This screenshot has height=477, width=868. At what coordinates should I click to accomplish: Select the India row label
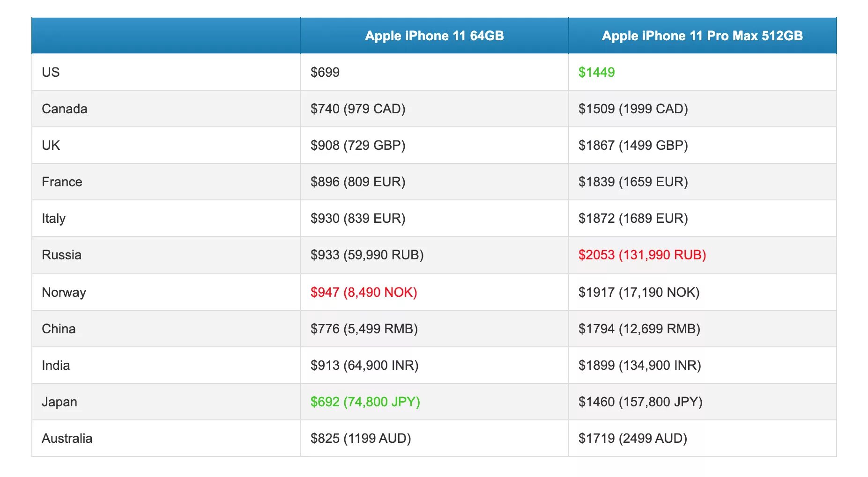pos(56,366)
